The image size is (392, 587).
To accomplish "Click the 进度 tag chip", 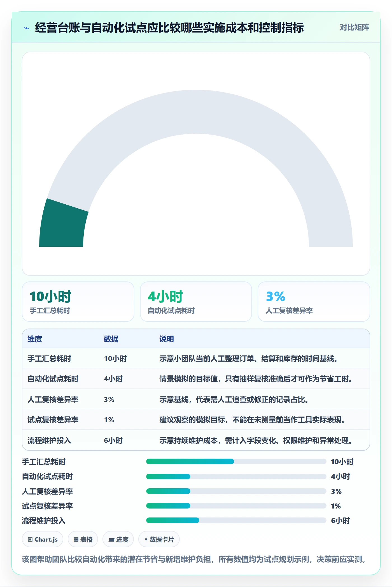I will [118, 539].
